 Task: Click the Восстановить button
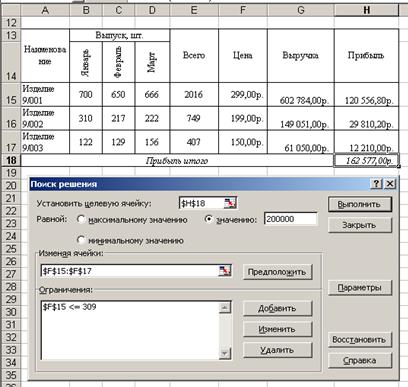[360, 340]
